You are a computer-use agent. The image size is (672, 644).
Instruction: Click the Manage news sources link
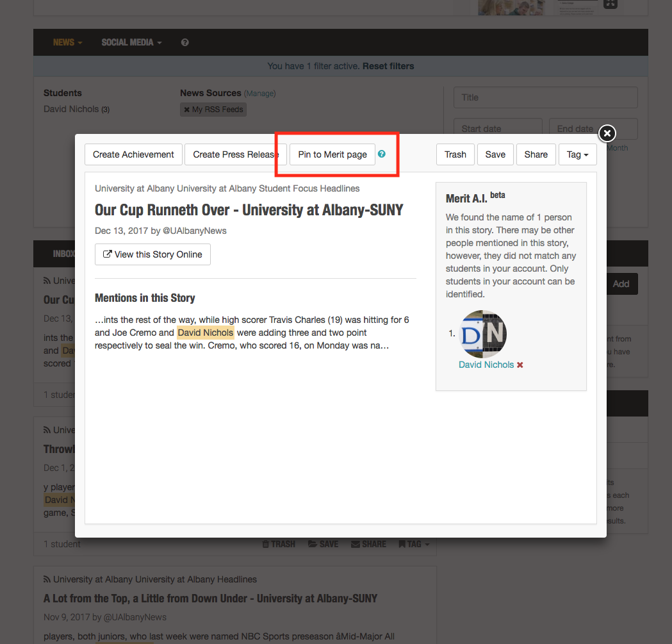click(259, 94)
